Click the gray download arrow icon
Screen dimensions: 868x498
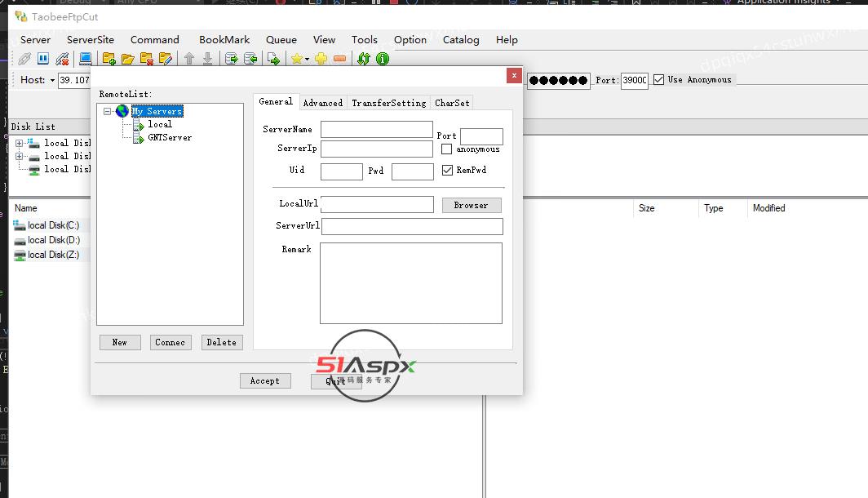[x=207, y=58]
